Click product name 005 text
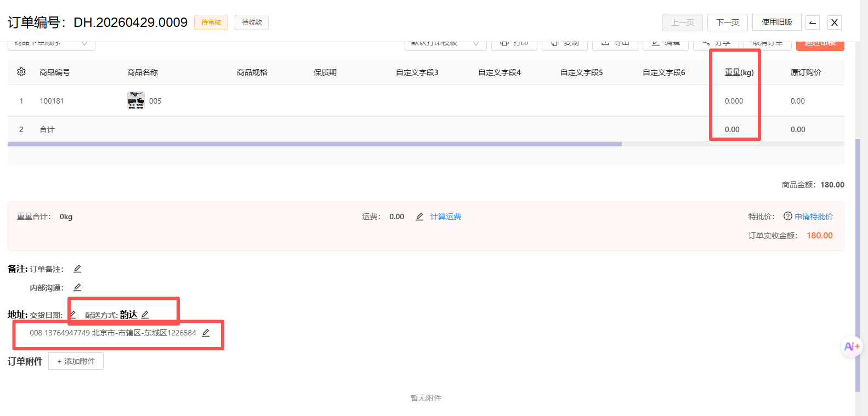868x416 pixels. pos(155,101)
